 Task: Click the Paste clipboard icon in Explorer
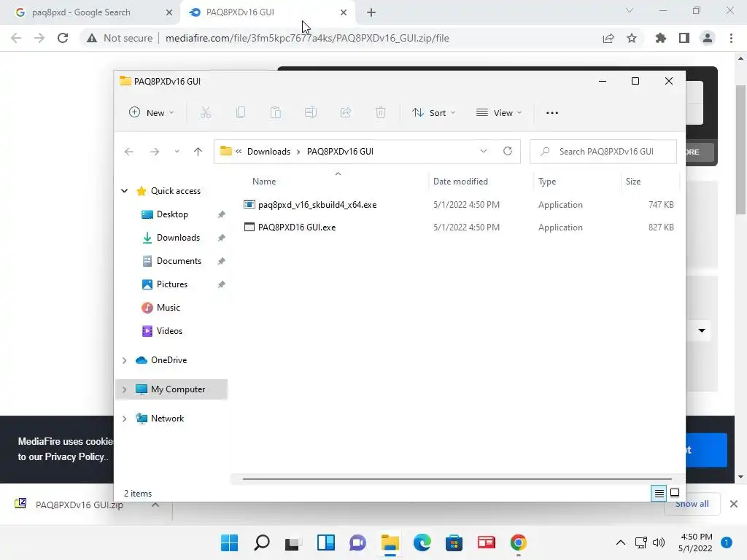click(x=275, y=113)
